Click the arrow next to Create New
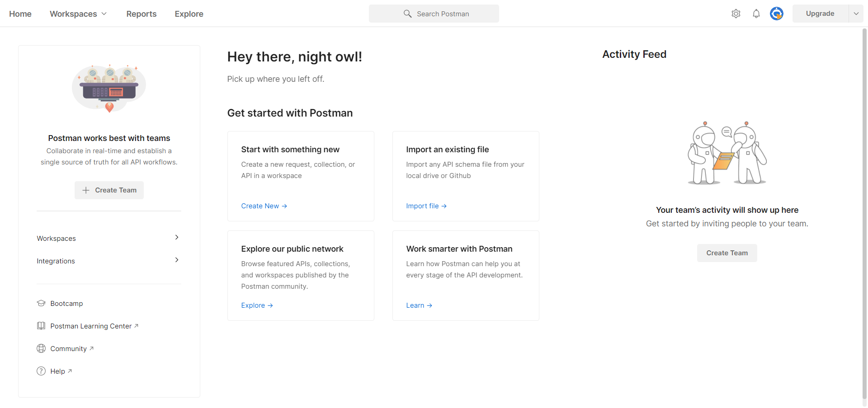This screenshot has height=408, width=868. [284, 206]
